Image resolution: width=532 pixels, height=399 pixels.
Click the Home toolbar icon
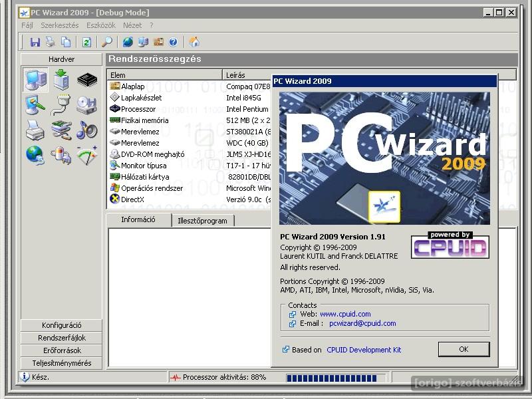194,42
